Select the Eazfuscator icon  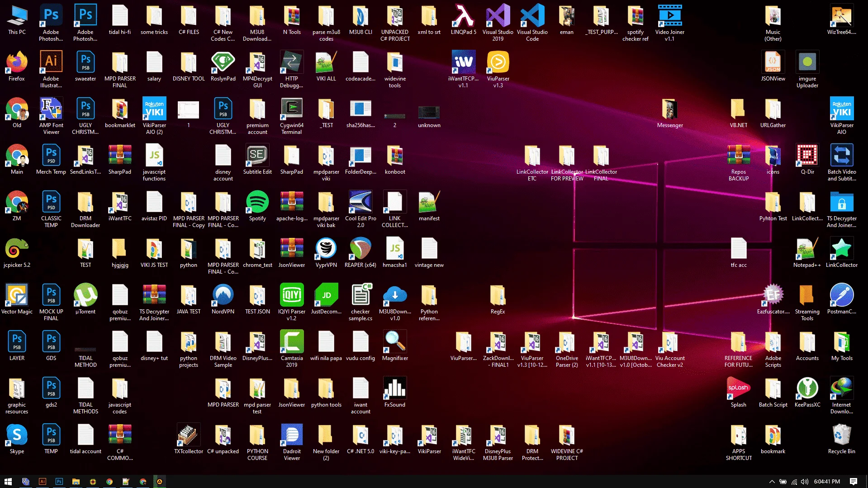773,299
